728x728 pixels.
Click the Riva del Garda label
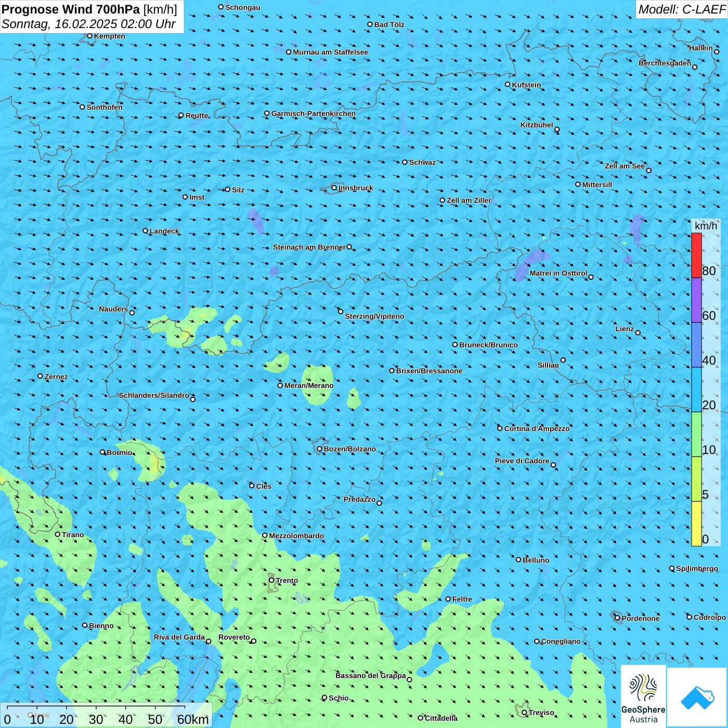pyautogui.click(x=179, y=637)
